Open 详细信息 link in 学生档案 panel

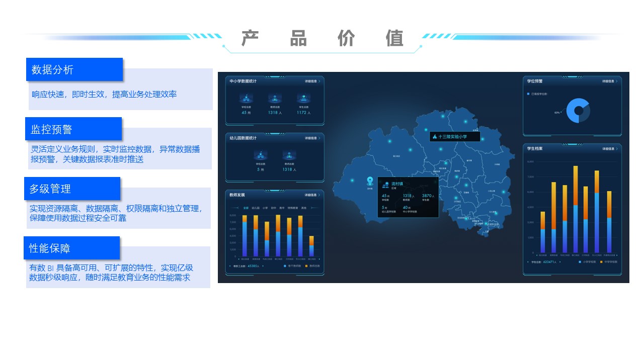[609, 149]
